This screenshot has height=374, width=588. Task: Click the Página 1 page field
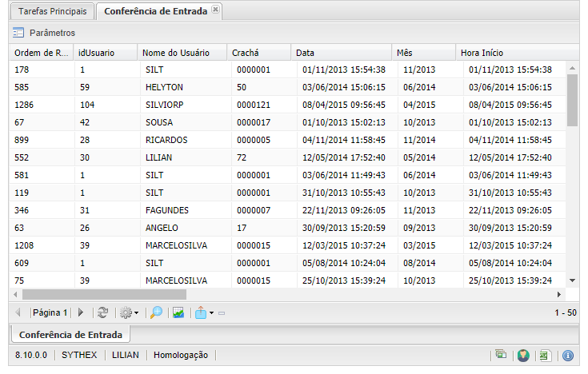(x=50, y=312)
